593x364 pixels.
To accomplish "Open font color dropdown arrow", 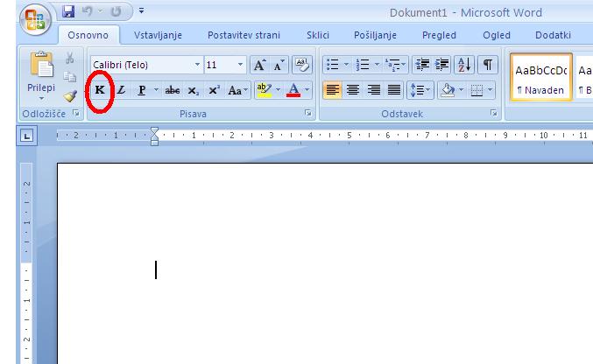I will pos(307,90).
